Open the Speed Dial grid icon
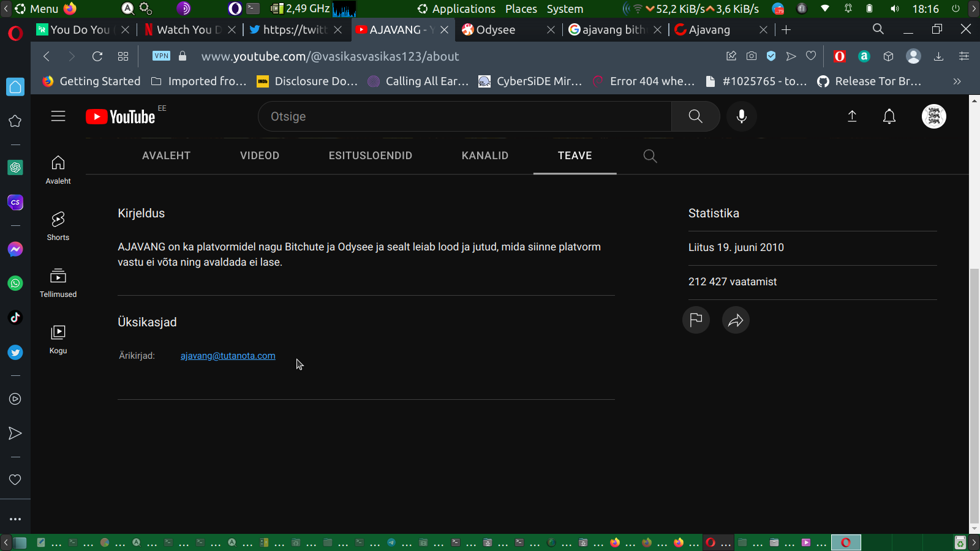Image resolution: width=980 pixels, height=551 pixels. (123, 56)
